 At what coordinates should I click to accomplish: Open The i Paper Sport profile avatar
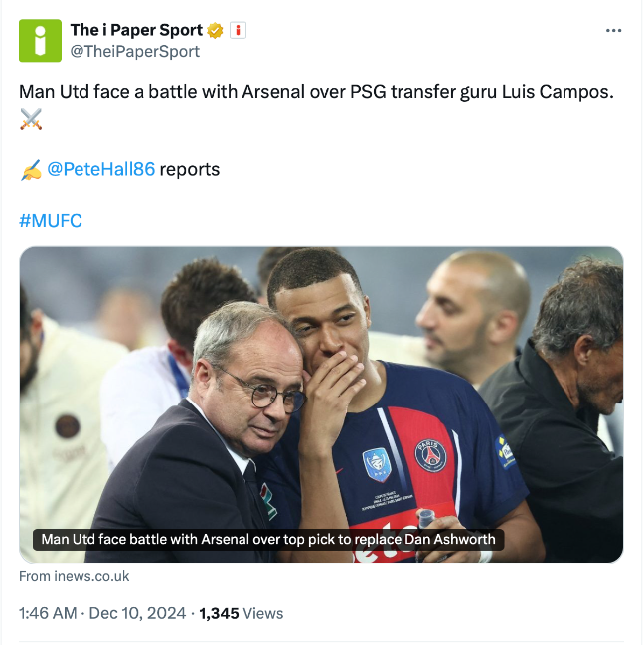(x=40, y=40)
